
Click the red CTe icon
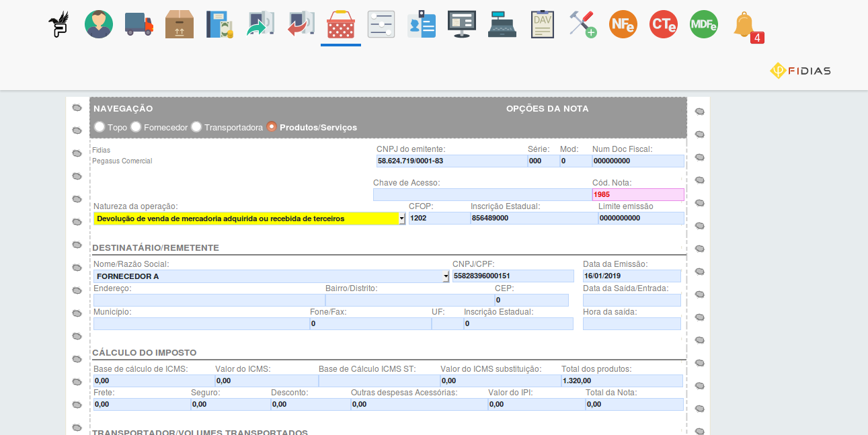click(664, 24)
